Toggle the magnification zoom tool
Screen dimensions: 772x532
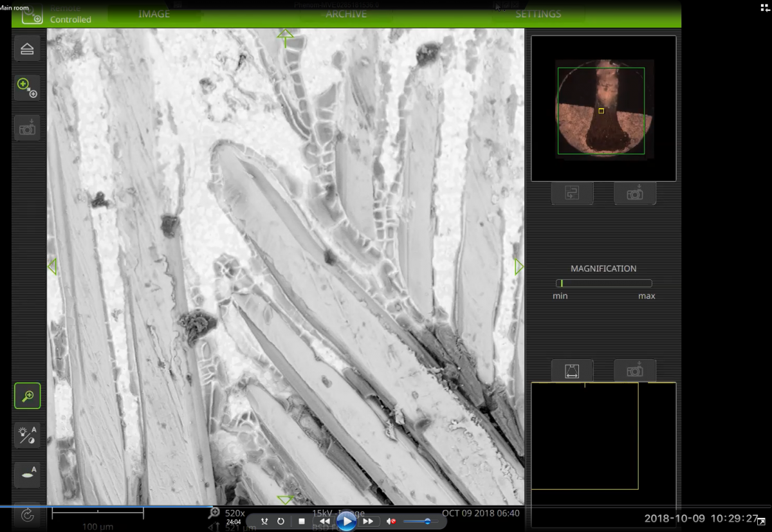click(x=27, y=396)
